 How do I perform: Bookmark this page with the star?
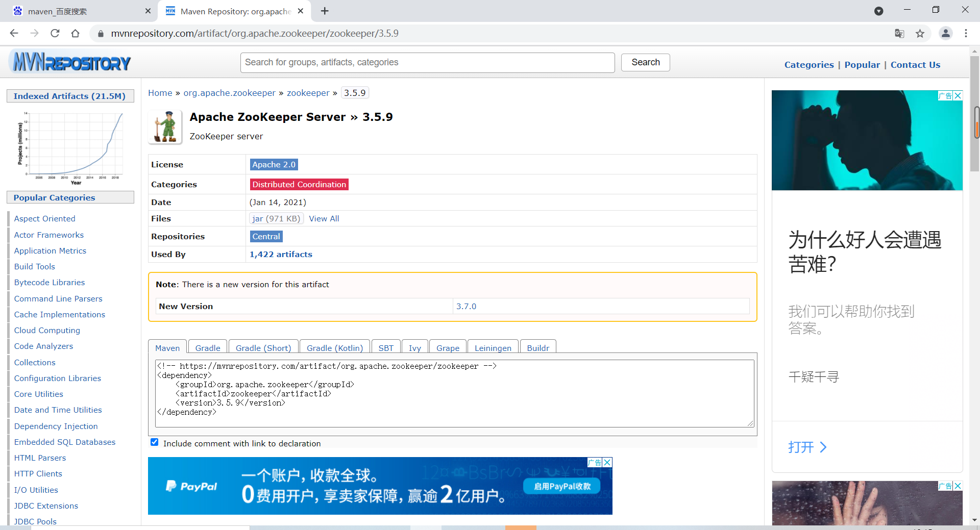point(920,33)
